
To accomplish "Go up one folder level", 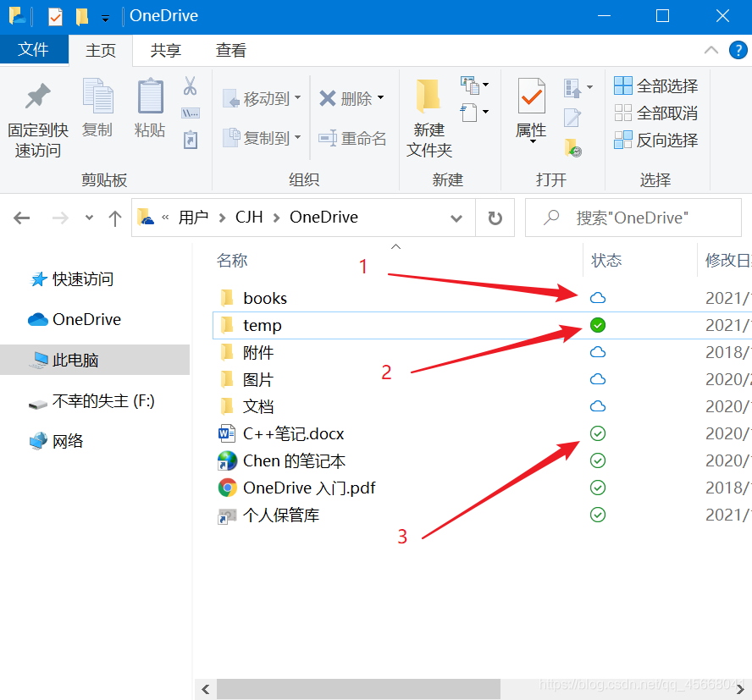I will pos(115,218).
